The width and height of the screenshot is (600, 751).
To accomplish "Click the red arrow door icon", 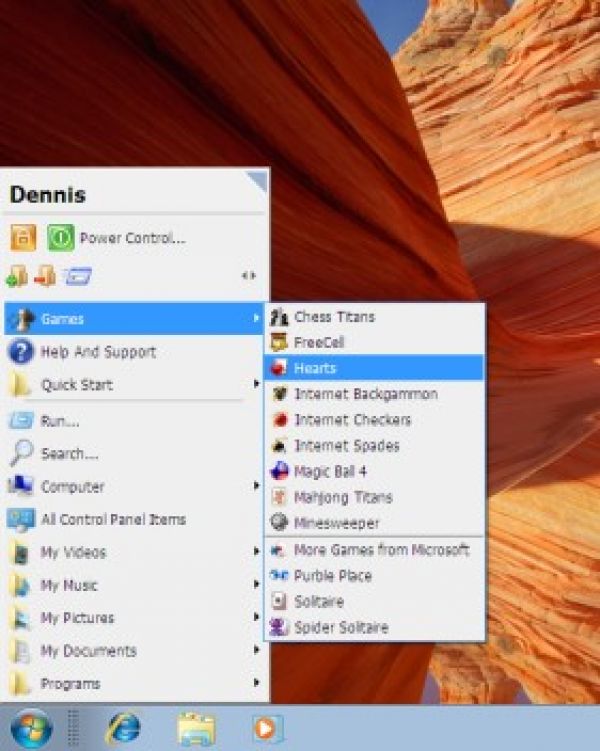I will 45,275.
